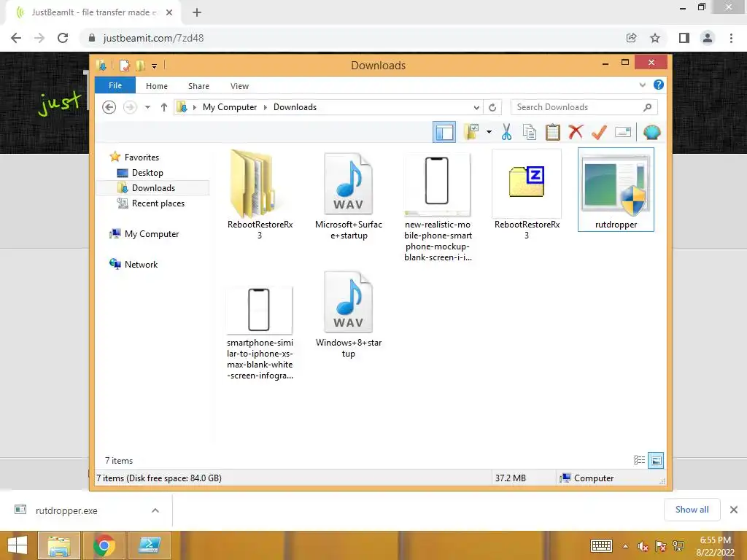Image resolution: width=747 pixels, height=560 pixels.
Task: Select the RebootRestoreRx3 folder
Action: [x=260, y=195]
